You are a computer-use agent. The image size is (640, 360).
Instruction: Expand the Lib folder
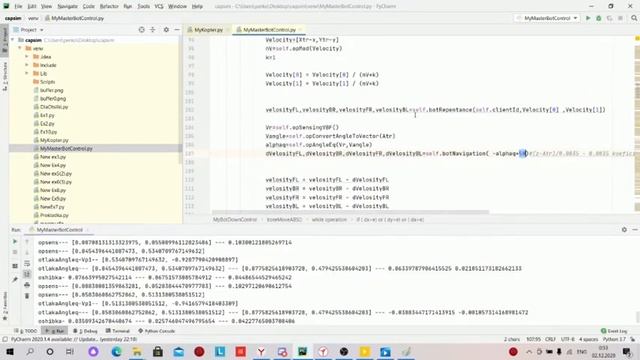click(x=27, y=73)
